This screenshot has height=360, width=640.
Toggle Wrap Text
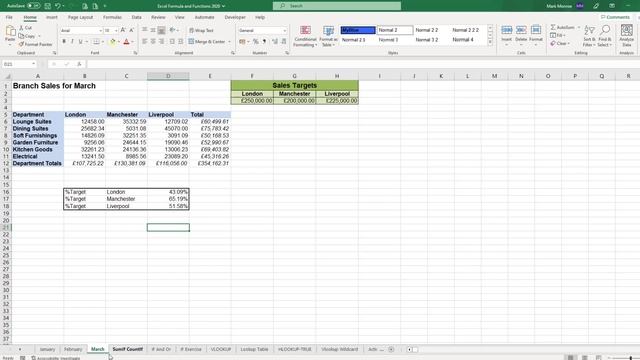click(201, 31)
